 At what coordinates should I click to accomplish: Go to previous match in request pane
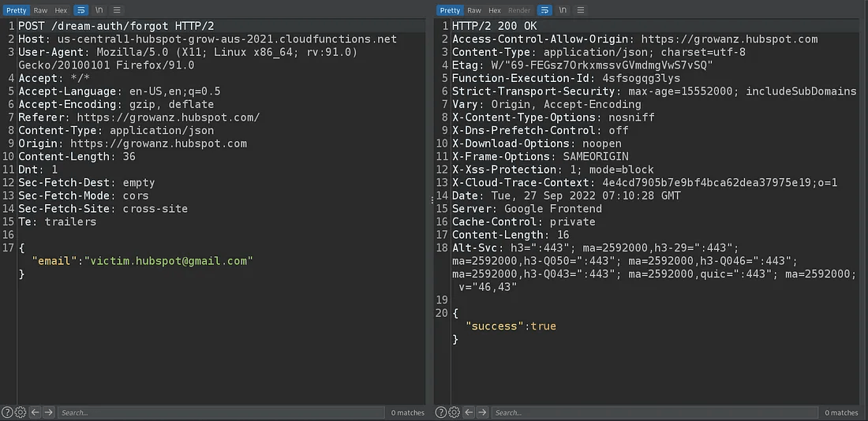[35, 412]
